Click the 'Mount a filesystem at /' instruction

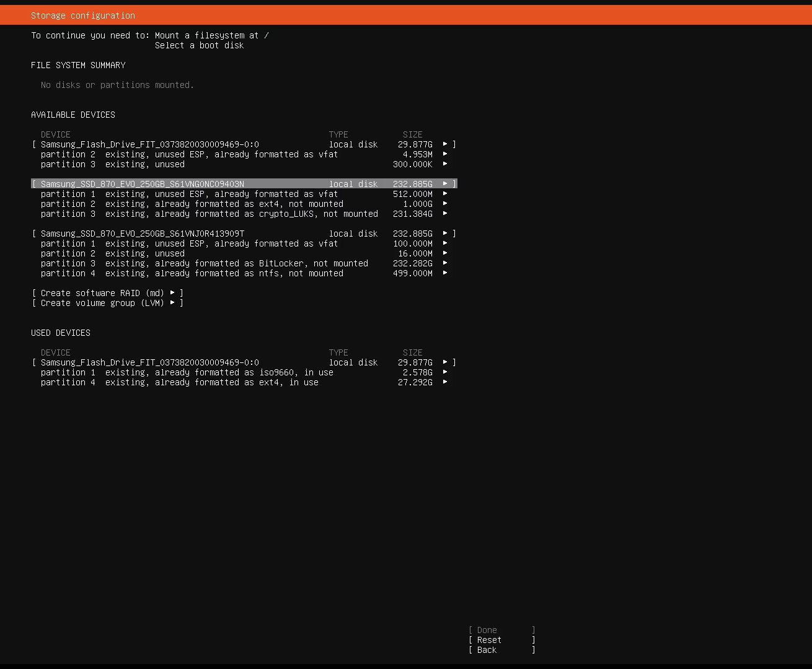point(212,35)
